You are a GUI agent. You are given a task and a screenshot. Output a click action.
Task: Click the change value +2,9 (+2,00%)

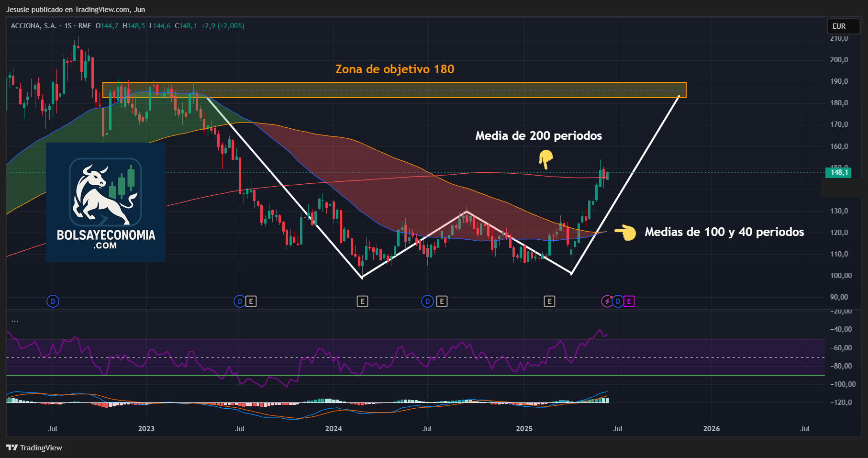pyautogui.click(x=223, y=26)
